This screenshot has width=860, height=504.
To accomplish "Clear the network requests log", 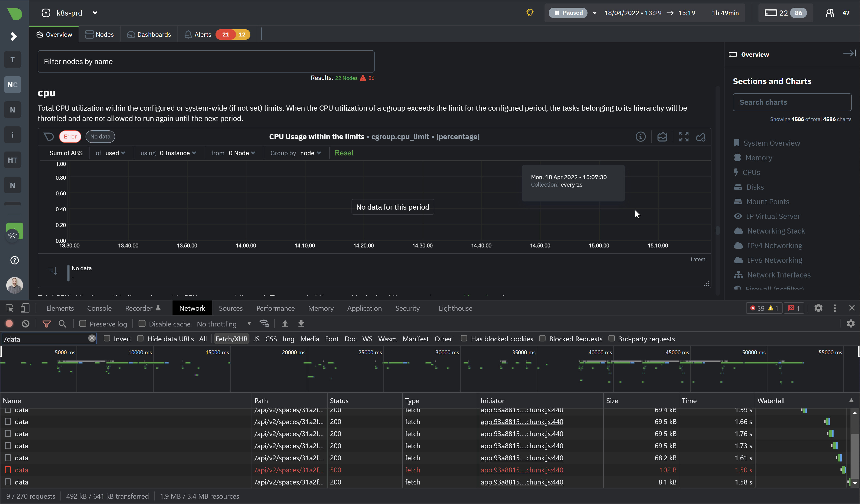I will coord(26,324).
